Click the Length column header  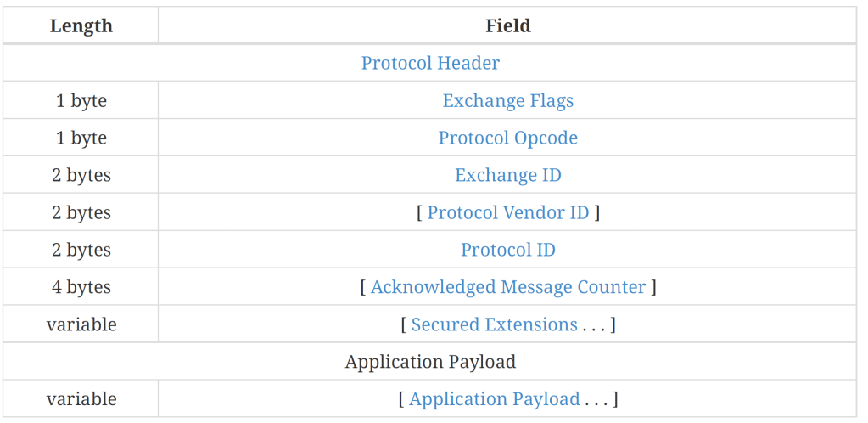(81, 25)
